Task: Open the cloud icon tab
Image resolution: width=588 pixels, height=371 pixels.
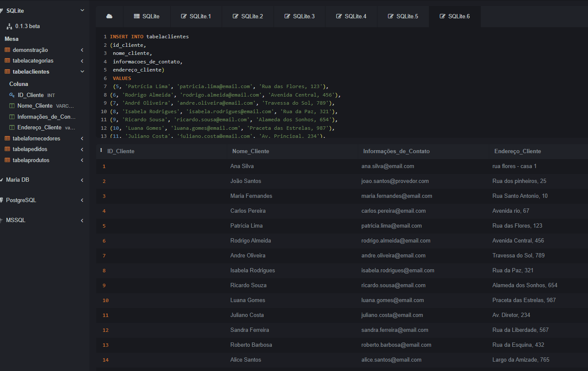Action: 109,16
